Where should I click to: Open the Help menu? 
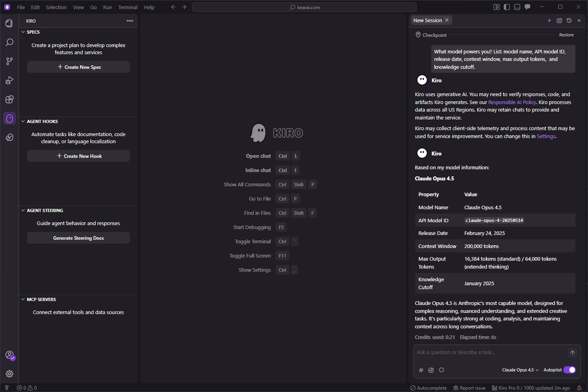(149, 7)
